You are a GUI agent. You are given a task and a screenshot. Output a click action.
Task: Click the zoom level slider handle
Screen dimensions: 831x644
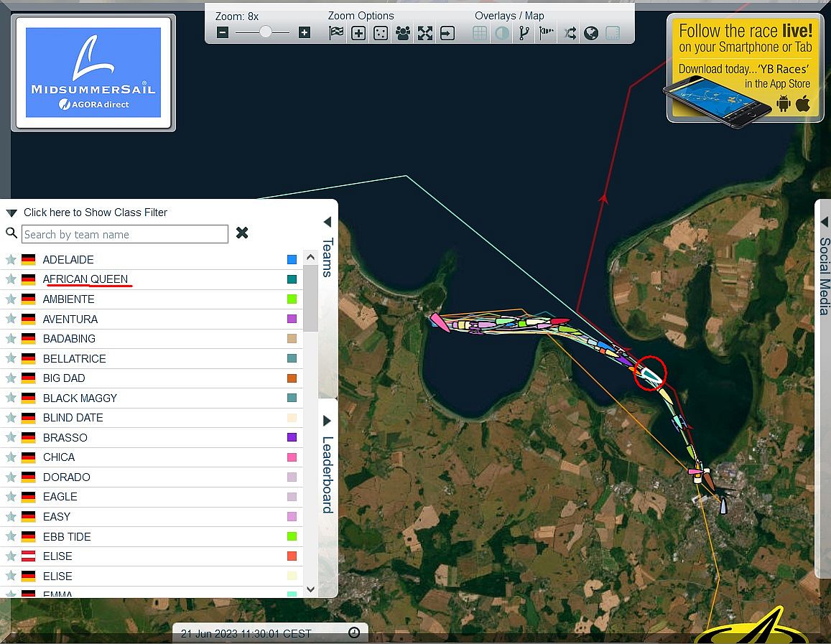click(266, 32)
